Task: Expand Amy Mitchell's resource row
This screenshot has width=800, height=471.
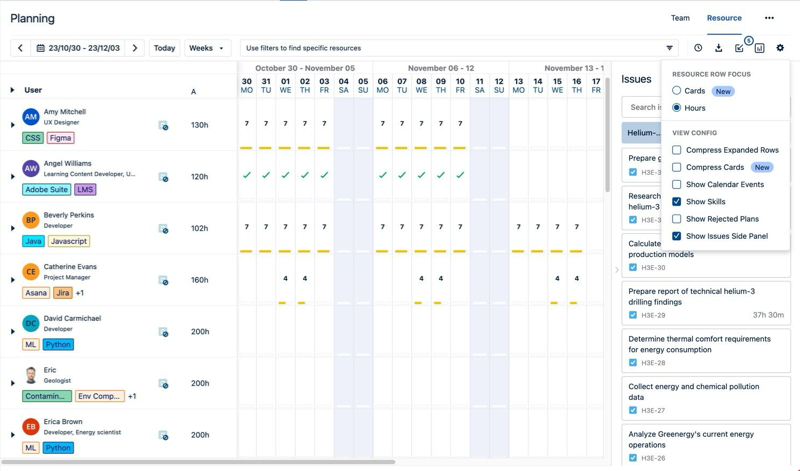Action: 13,126
